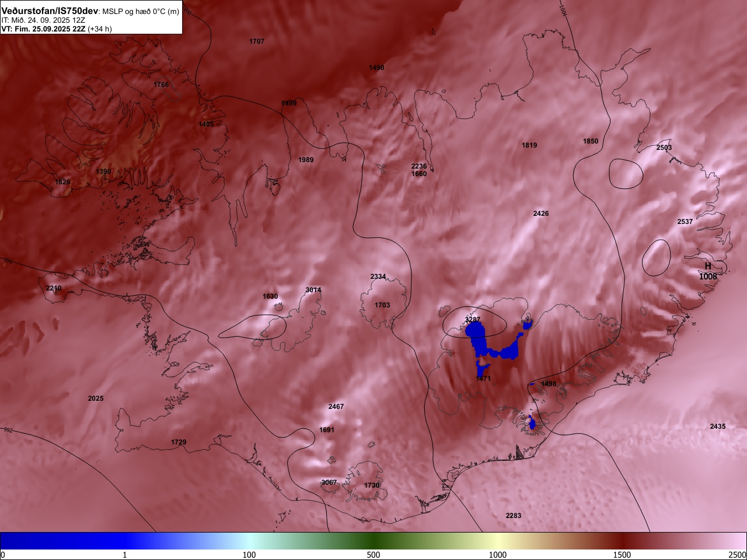Click the color scale label 1500
This screenshot has height=560, width=747.
(622, 555)
